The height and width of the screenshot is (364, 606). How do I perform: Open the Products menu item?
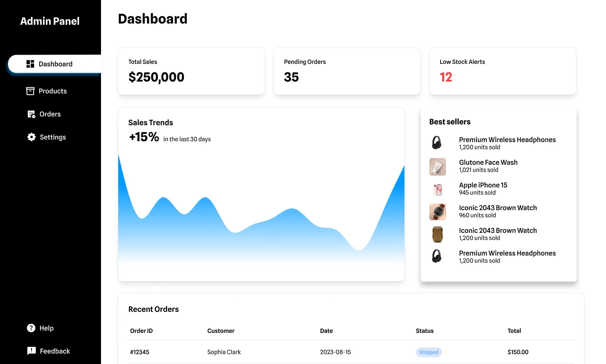click(53, 91)
